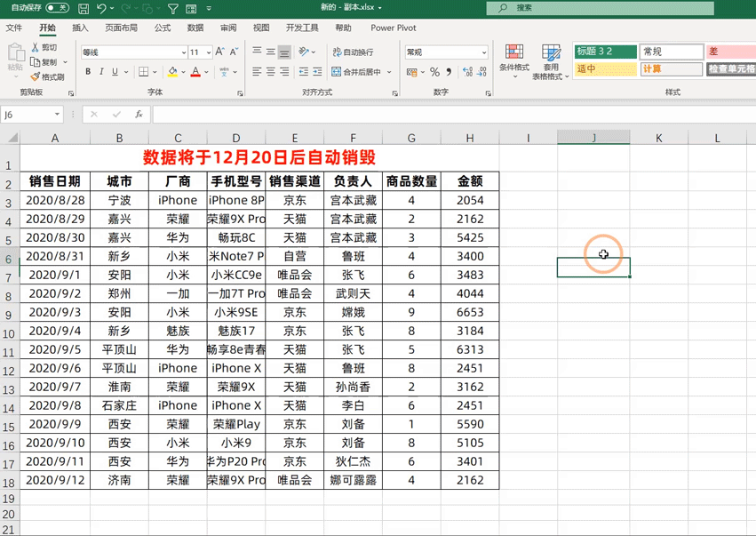Click the Borders icon
This screenshot has height=536, width=756.
point(143,72)
